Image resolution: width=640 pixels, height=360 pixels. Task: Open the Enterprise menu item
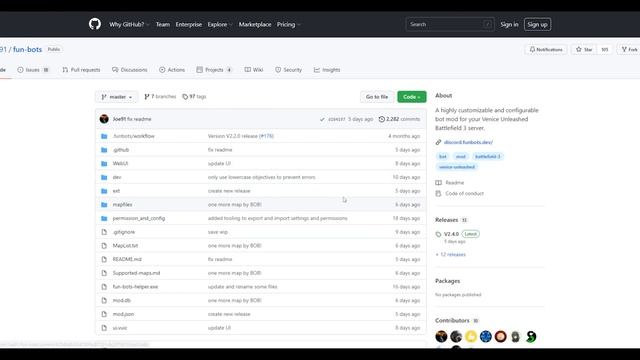189,24
